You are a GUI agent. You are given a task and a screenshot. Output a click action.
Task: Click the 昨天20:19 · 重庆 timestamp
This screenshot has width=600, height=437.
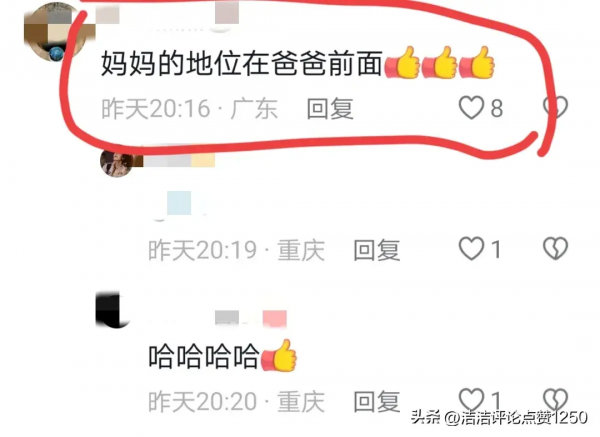tap(236, 250)
